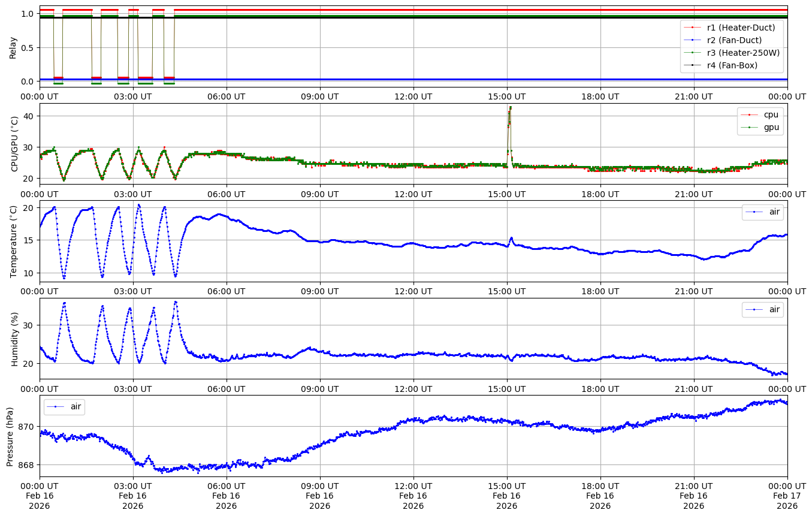Click the gpu legend entry
The width and height of the screenshot is (812, 516).
pos(771,127)
